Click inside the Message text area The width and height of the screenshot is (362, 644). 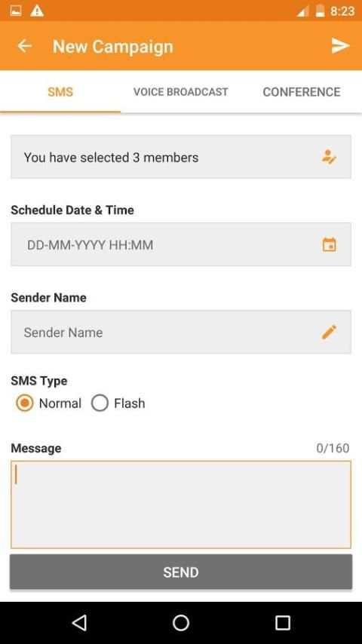coord(181,504)
